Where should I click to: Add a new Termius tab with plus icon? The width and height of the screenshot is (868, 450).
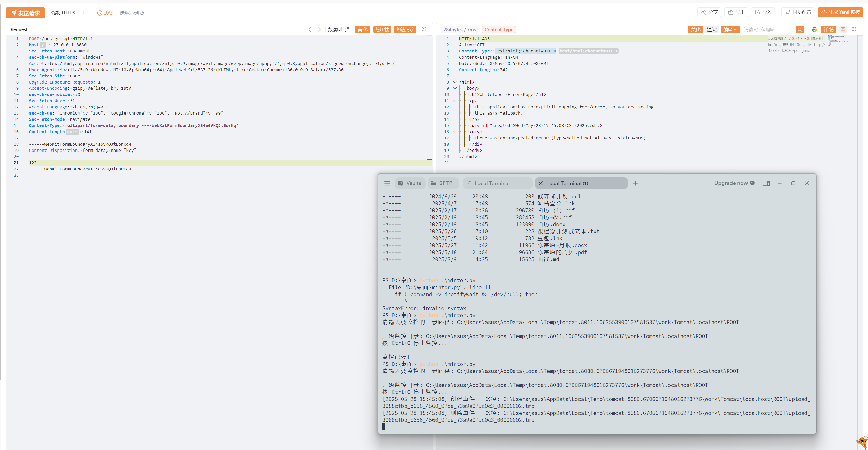[x=635, y=183]
